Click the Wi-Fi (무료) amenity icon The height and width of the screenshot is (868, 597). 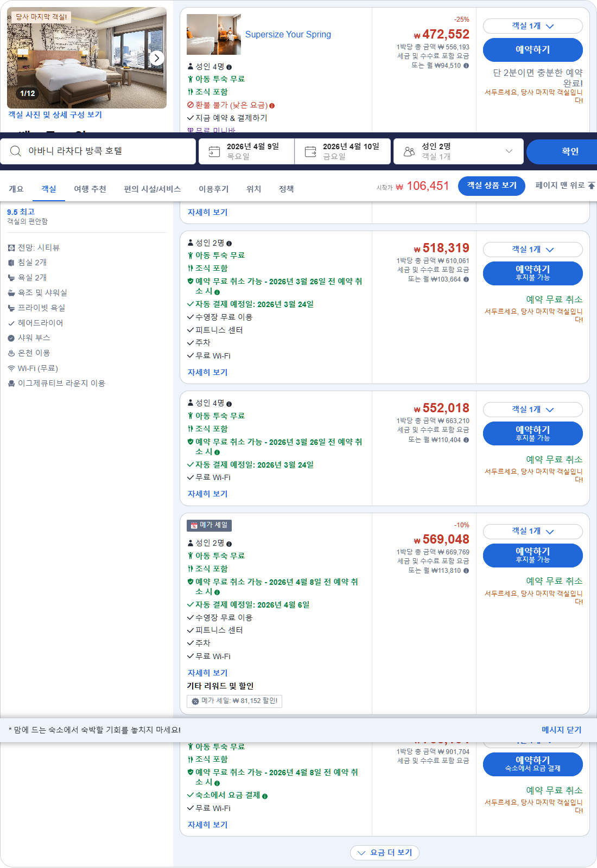click(11, 368)
